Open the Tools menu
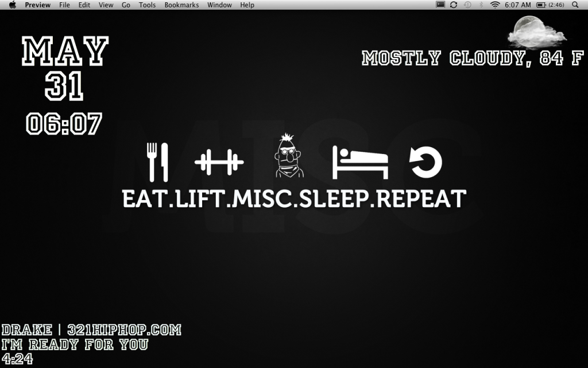This screenshot has height=368, width=588. click(147, 5)
